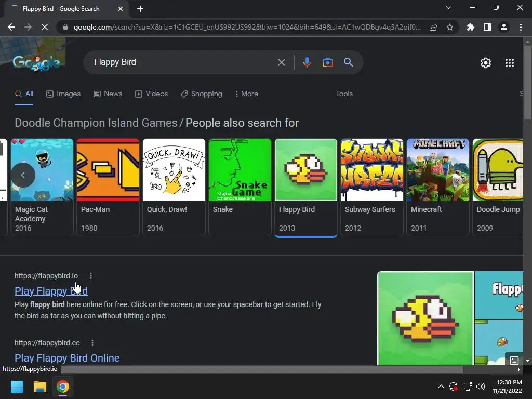Image resolution: width=532 pixels, height=399 pixels.
Task: Open Google quick settings gear
Action: pyautogui.click(x=486, y=63)
